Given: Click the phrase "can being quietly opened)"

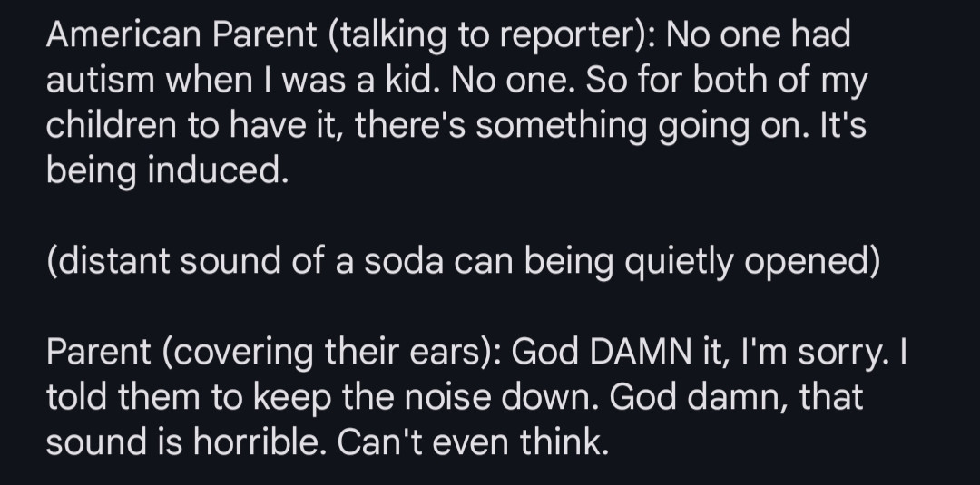Looking at the screenshot, I should pyautogui.click(x=668, y=262).
